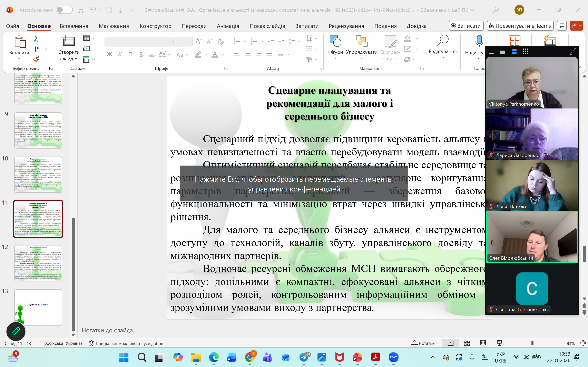This screenshot has height=367, width=588.
Task: Toggle the Notes (Нотатки) pane button
Action: pos(423,343)
